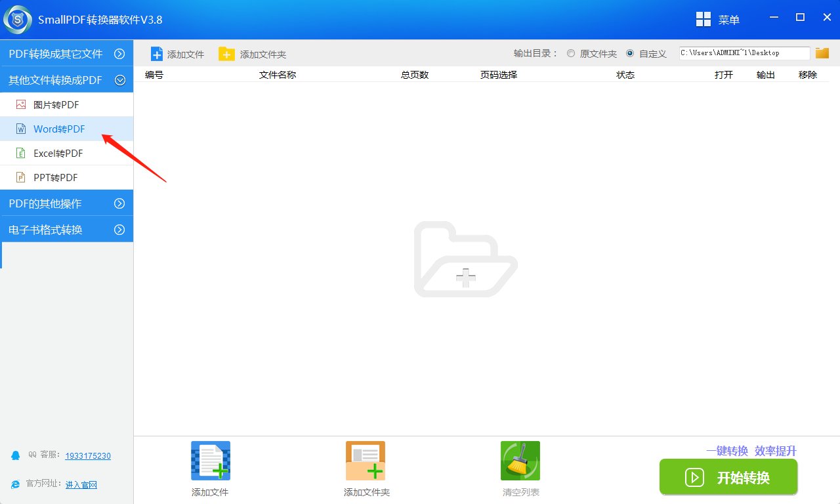This screenshot has width=840, height=504.
Task: Click the 输出 column header
Action: point(766,75)
